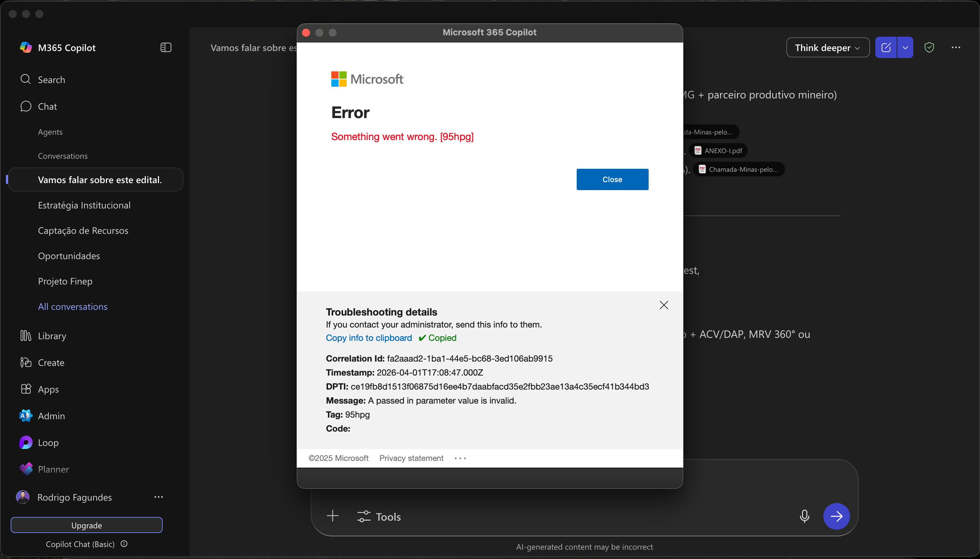Image resolution: width=980 pixels, height=559 pixels.
Task: Open the ANEXO-I.pdf attachment
Action: 718,150
